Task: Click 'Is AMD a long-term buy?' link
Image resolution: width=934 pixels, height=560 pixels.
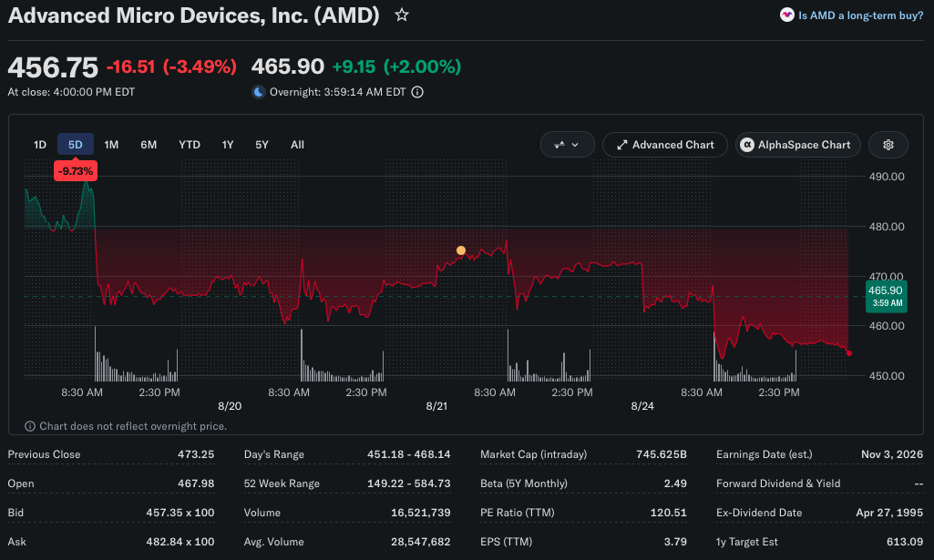Action: 860,15
